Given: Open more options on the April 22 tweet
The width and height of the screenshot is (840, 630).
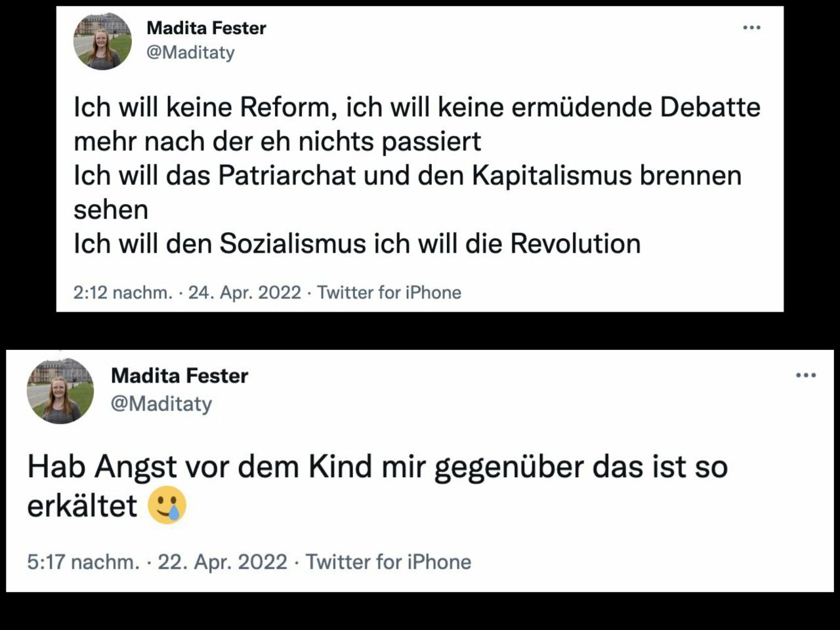Looking at the screenshot, I should pyautogui.click(x=805, y=375).
